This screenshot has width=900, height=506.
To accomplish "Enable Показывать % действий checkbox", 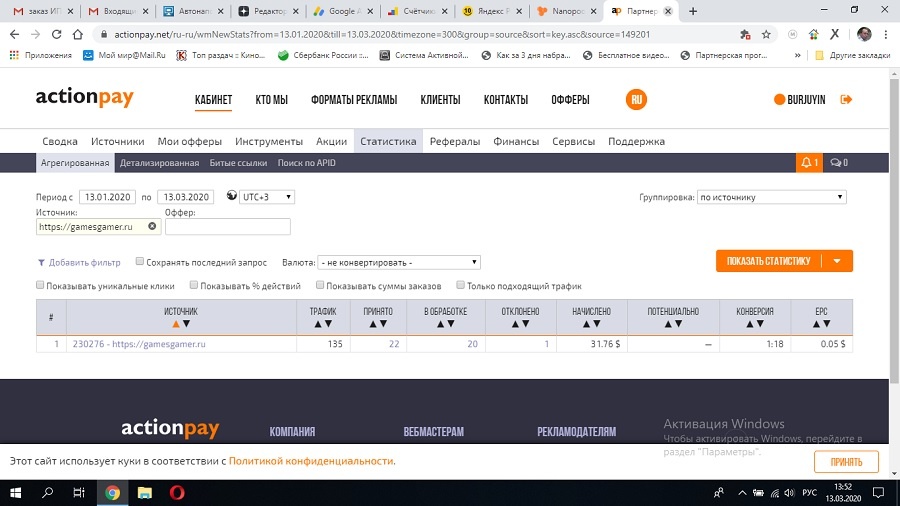I will coord(193,285).
